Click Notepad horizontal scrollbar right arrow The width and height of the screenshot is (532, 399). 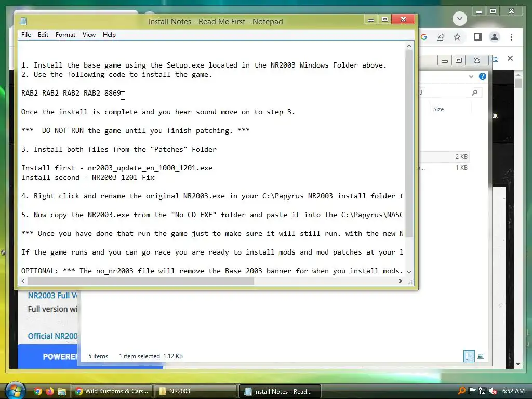tap(401, 281)
